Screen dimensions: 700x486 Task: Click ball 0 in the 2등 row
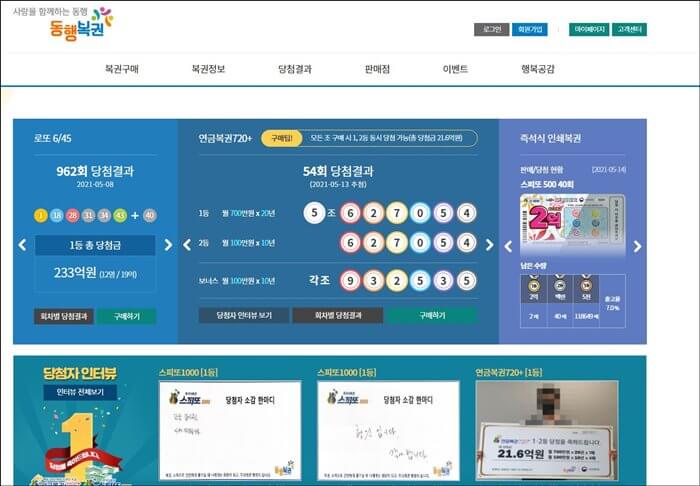[x=420, y=243]
